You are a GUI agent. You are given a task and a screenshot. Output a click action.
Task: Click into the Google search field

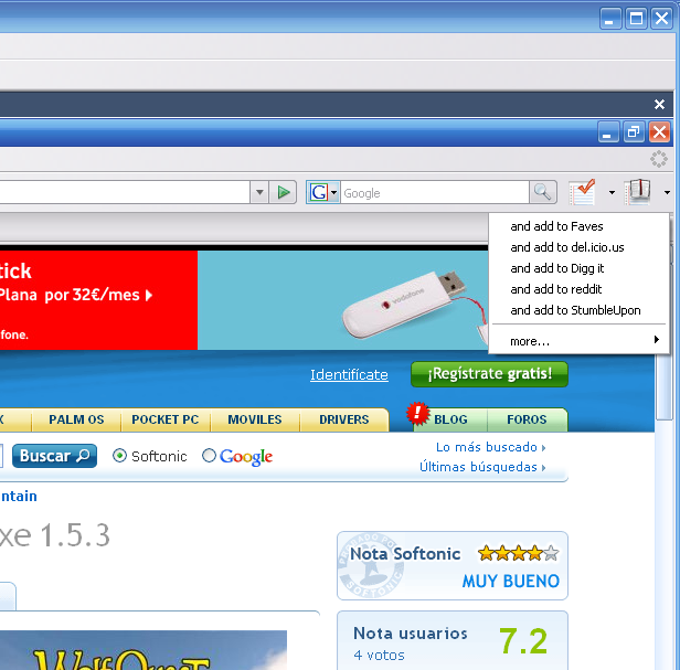point(435,193)
